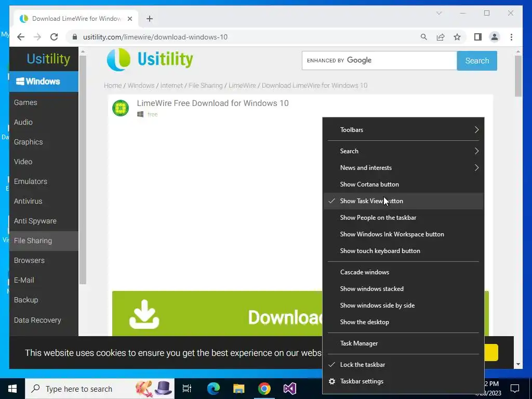Click the green Download button

click(x=217, y=313)
